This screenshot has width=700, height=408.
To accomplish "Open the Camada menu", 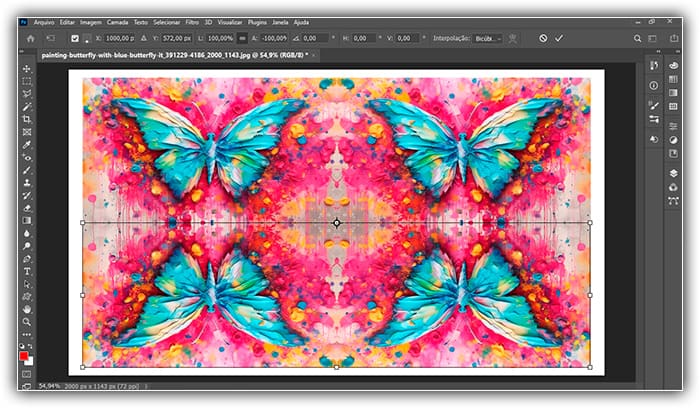I will (118, 20).
